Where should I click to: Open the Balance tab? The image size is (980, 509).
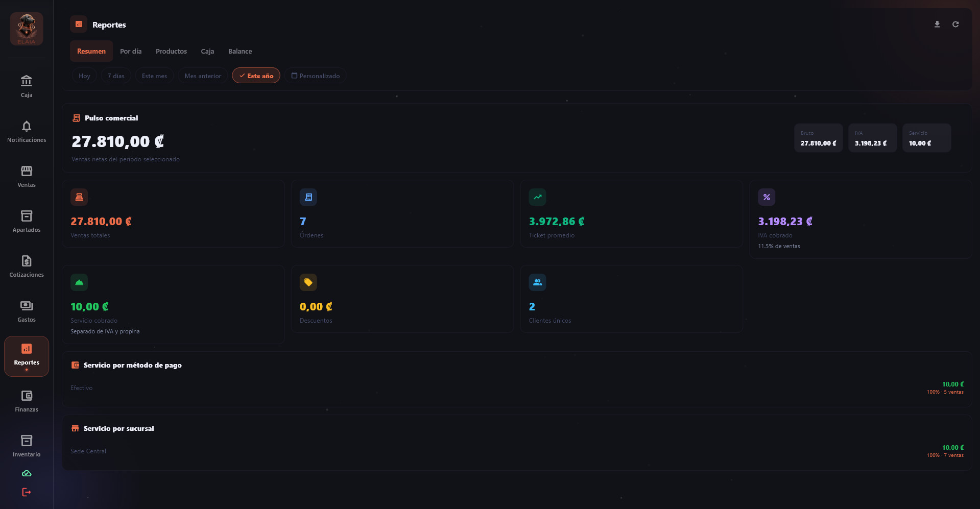[240, 51]
